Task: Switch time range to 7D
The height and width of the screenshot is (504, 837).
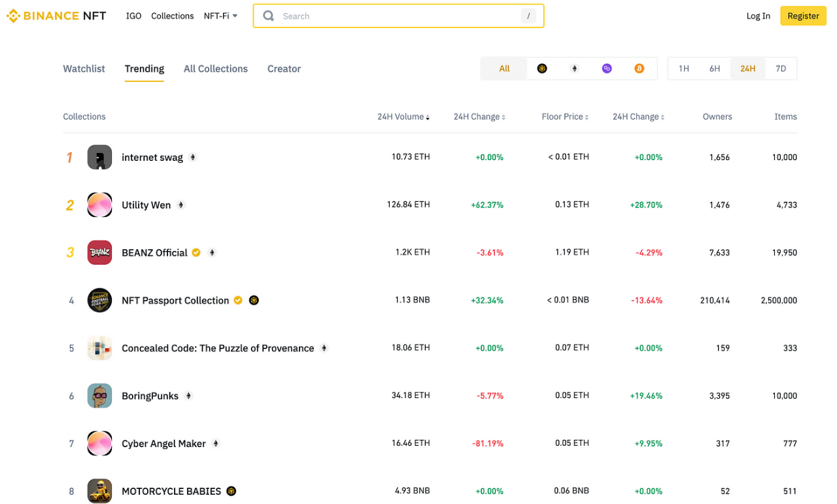Action: [780, 69]
